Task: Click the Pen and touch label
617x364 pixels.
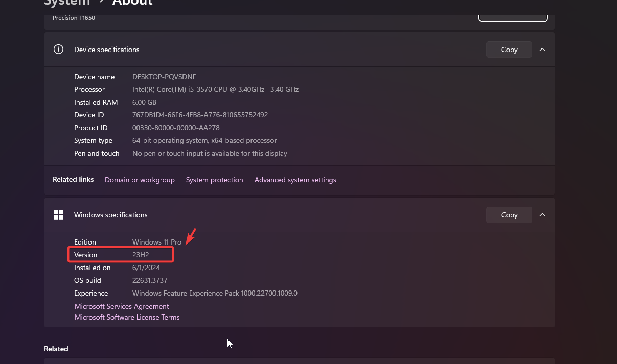Action: (97, 153)
